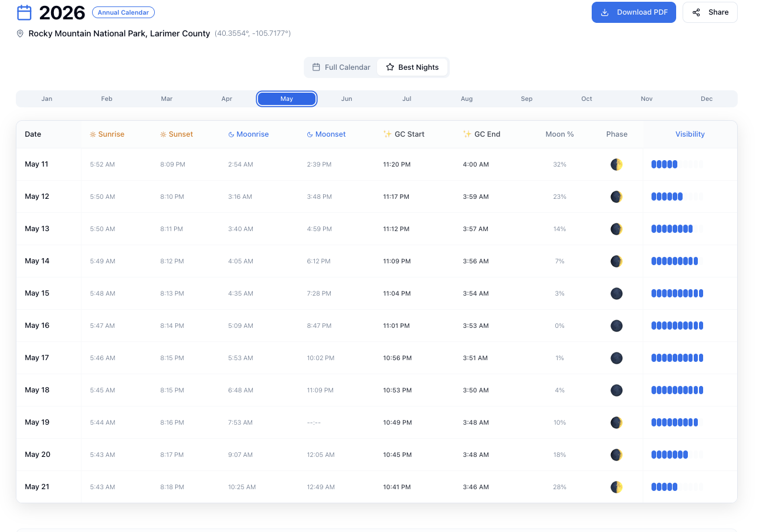Select the Best Nights view
The image size is (760, 532).
[x=412, y=67]
